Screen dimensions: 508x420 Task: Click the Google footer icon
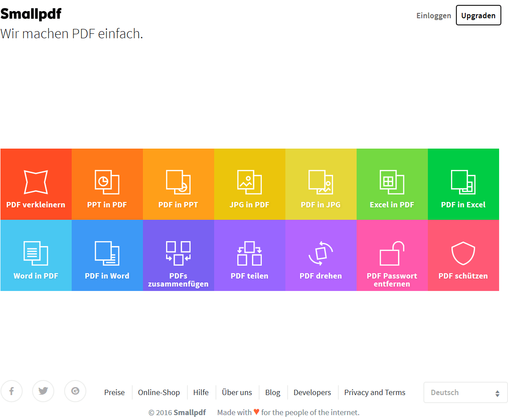coord(75,391)
